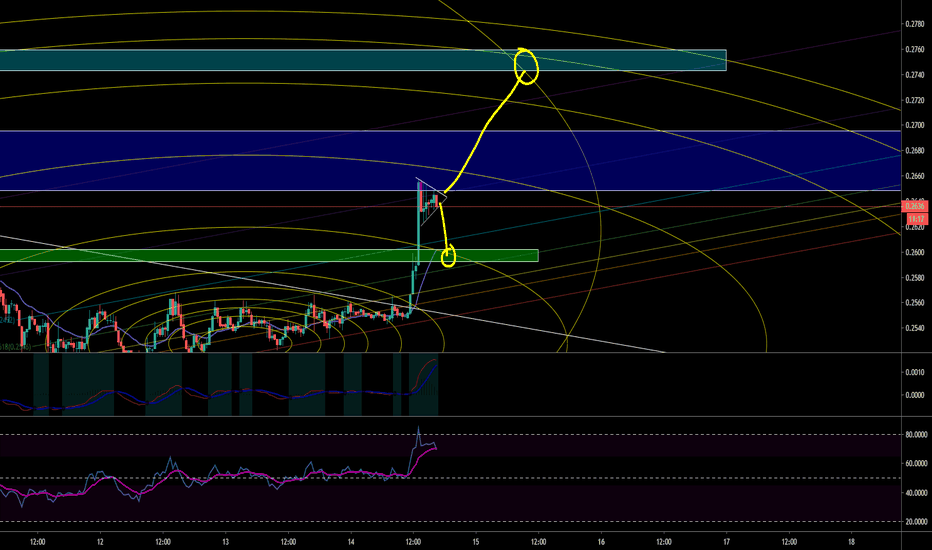Image resolution: width=932 pixels, height=550 pixels.
Task: Select the teal resistance zone rectangle
Action: pos(363,60)
